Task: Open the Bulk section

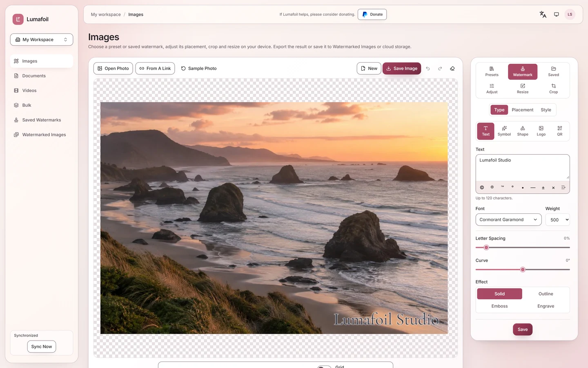Action: click(x=42, y=105)
